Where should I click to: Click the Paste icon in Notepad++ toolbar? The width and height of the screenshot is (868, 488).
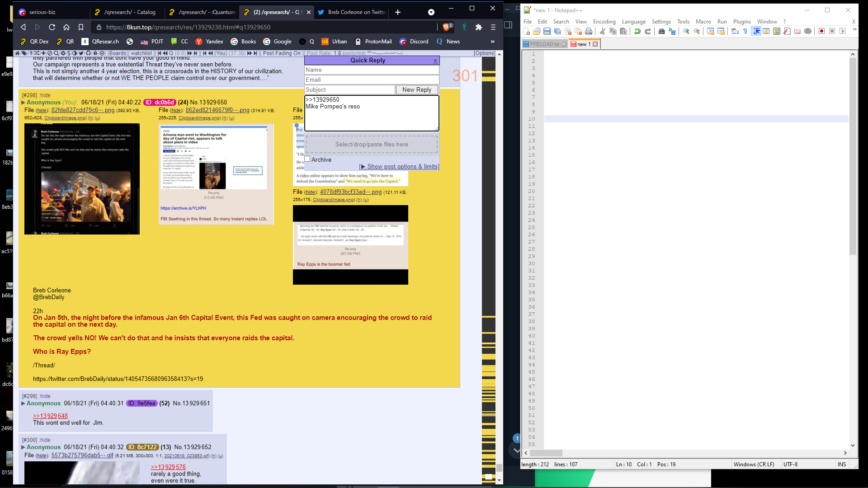tap(623, 31)
